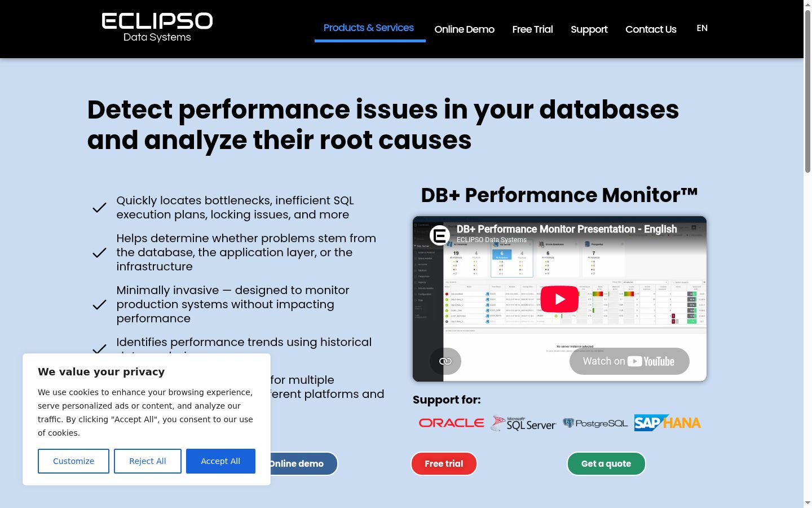Viewport: 812px width, 508px height.
Task: Click the ECLIPSO Data Systems logo
Action: click(157, 28)
